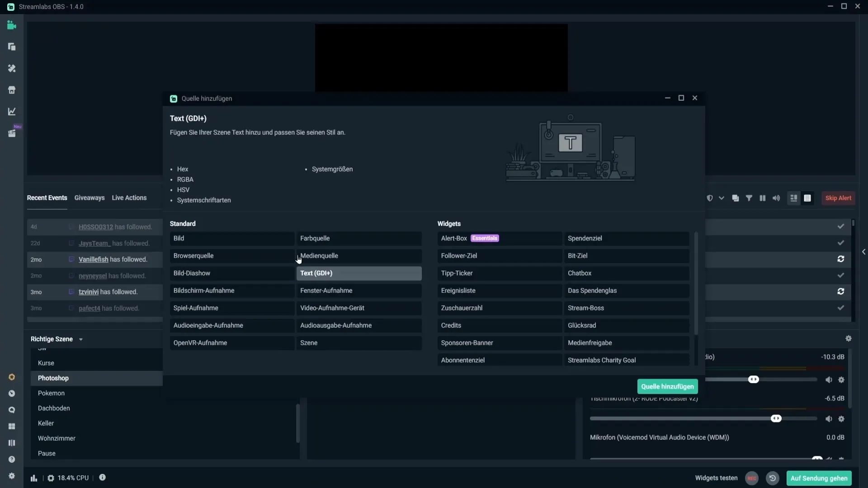
Task: Select the Chatbox widget
Action: pos(626,273)
